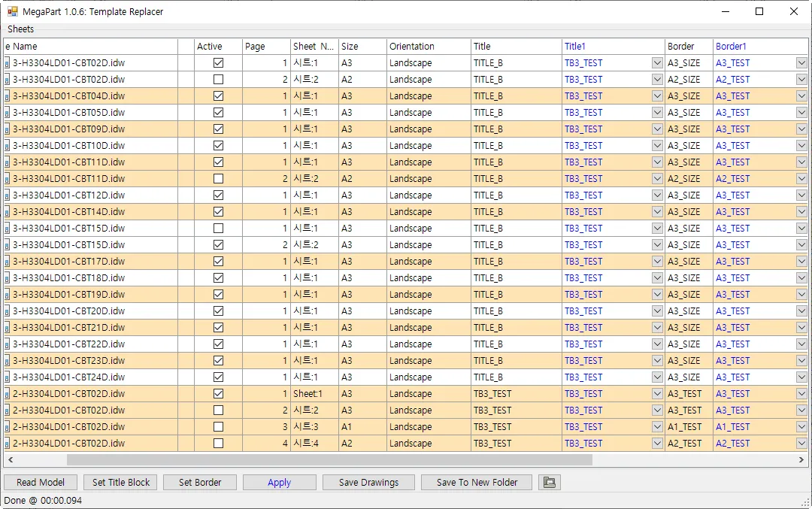Screen dimensions: 812x509
Task: Click the Sheets group label
Action: 21,29
